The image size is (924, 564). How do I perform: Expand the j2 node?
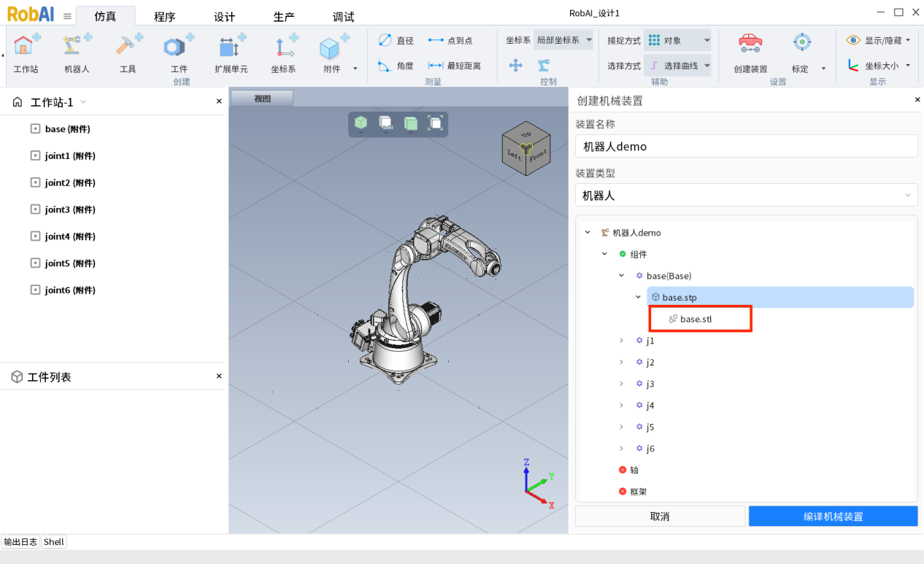pyautogui.click(x=621, y=362)
